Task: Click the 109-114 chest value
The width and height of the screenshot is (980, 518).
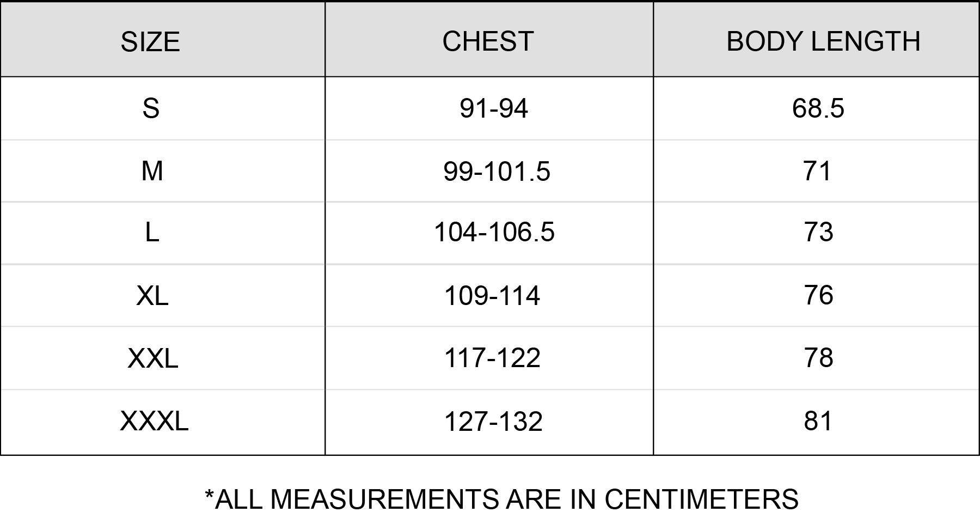Action: tap(492, 296)
